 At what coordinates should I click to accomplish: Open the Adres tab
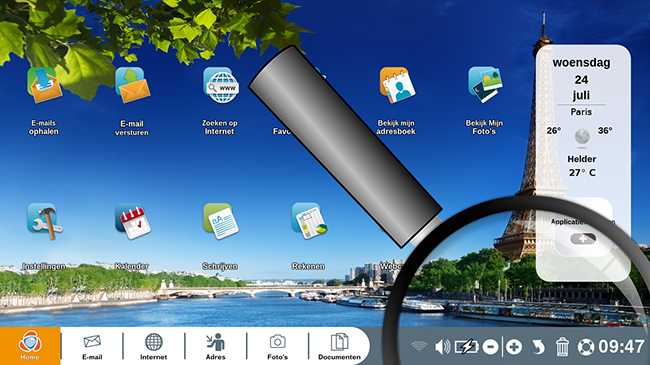[216, 347]
